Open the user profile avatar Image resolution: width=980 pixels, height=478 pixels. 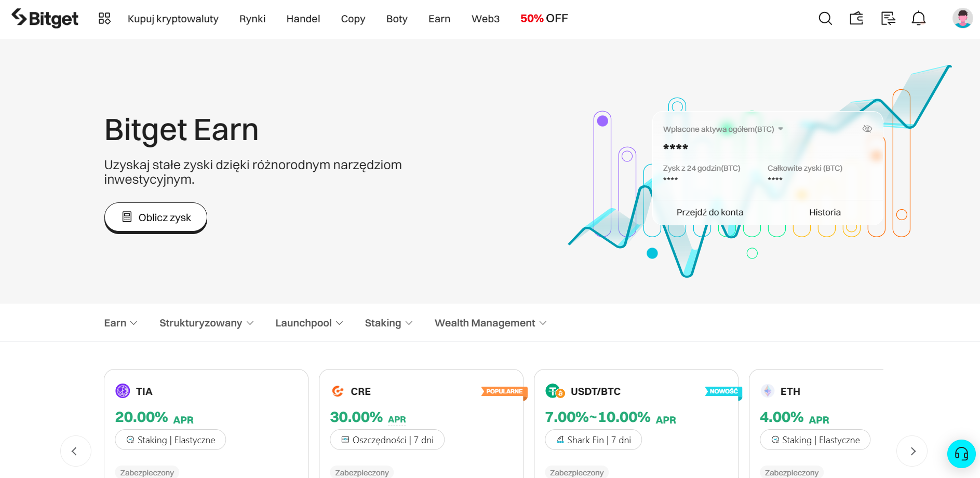point(962,19)
